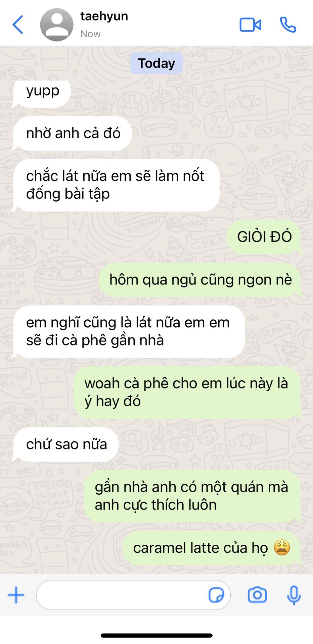Start a voice call via phone icon
Image resolution: width=313 pixels, height=644 pixels.
288,25
